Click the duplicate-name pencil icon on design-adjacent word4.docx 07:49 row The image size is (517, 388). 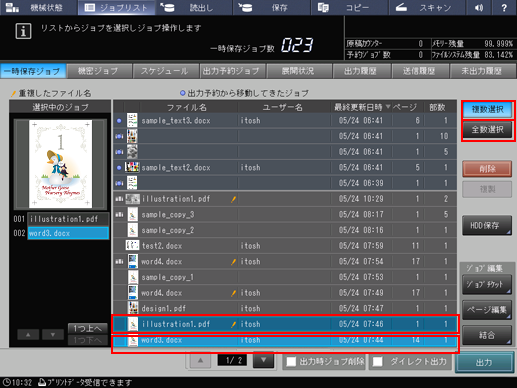pyautogui.click(x=233, y=293)
